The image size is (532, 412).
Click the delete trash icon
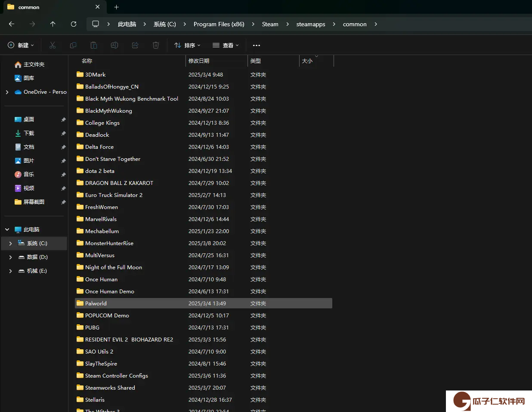tap(156, 45)
